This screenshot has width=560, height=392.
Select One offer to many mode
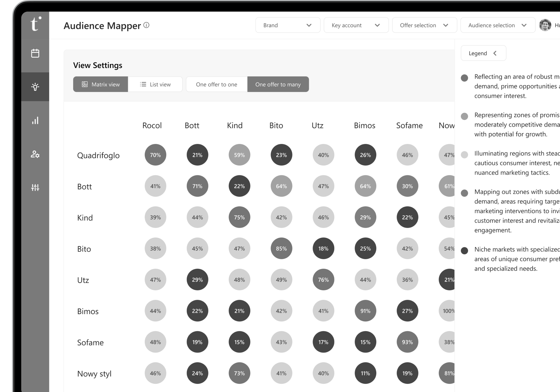(x=278, y=84)
